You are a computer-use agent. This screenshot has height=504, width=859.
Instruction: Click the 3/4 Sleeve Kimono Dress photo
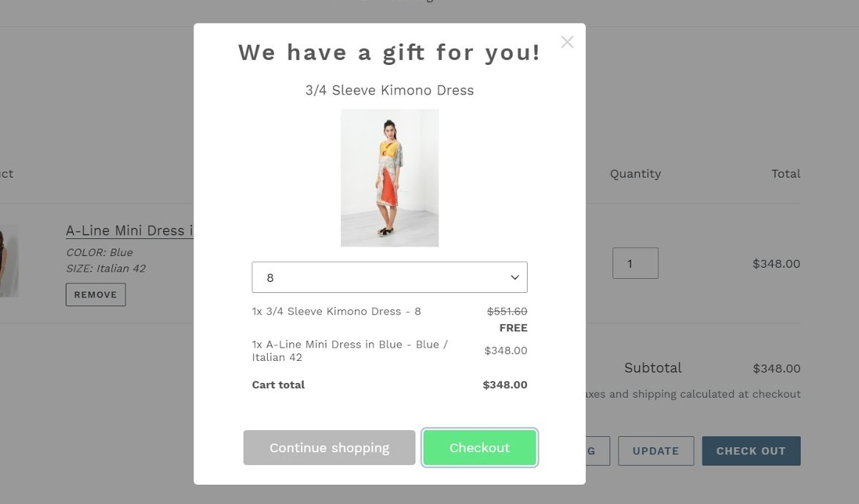(389, 177)
